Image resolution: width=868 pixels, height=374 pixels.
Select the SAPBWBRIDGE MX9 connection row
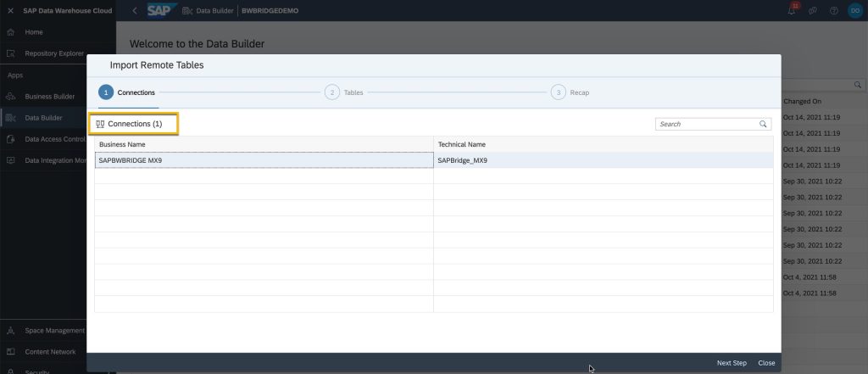pyautogui.click(x=433, y=160)
